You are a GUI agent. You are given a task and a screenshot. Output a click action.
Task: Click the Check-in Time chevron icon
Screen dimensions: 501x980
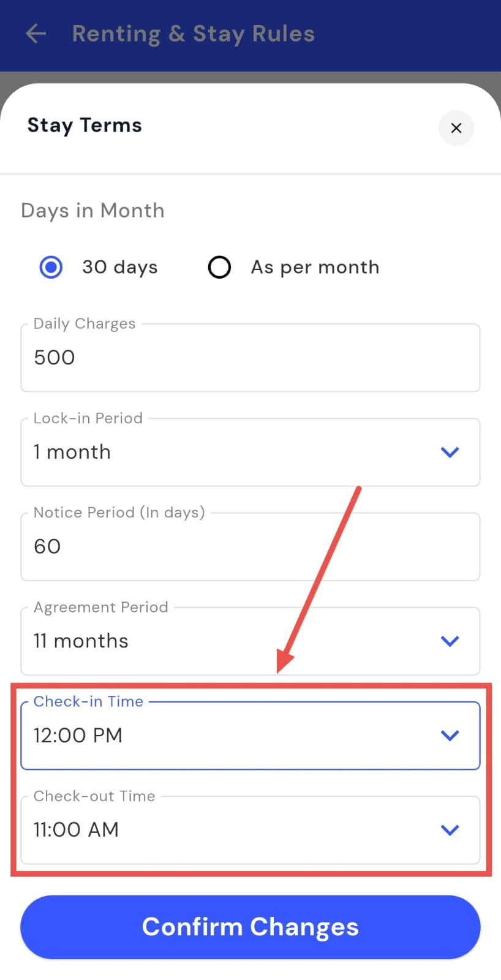[450, 735]
